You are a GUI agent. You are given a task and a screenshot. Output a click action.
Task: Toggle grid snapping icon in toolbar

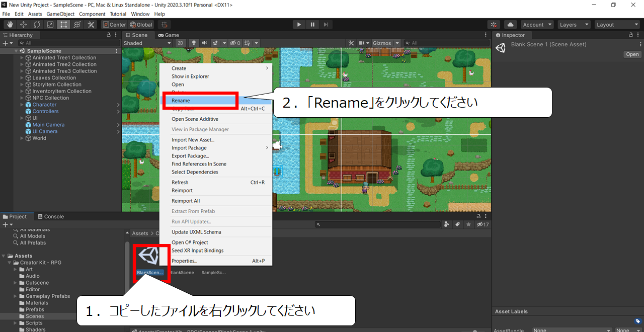click(164, 25)
